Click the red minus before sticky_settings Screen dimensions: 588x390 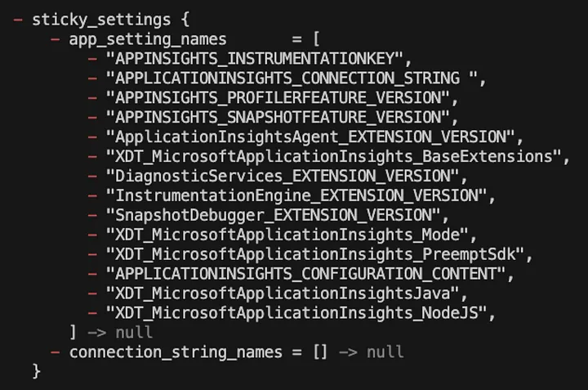coord(18,20)
